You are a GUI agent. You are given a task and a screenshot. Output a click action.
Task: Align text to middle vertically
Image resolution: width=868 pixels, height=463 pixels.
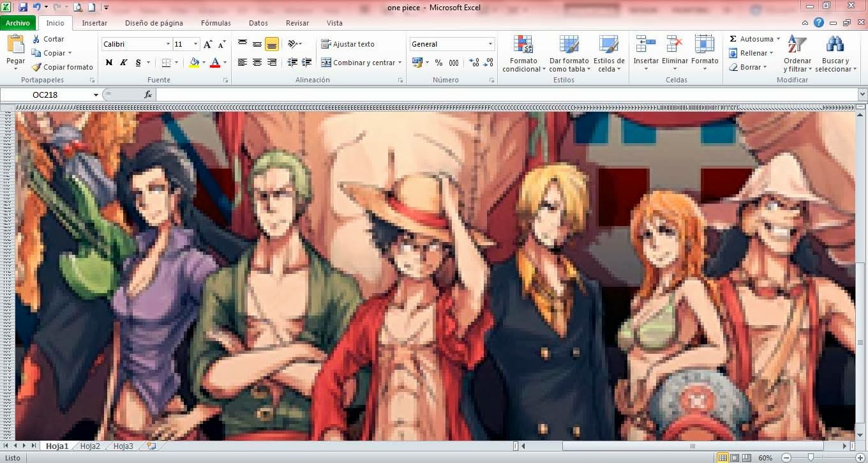(257, 44)
